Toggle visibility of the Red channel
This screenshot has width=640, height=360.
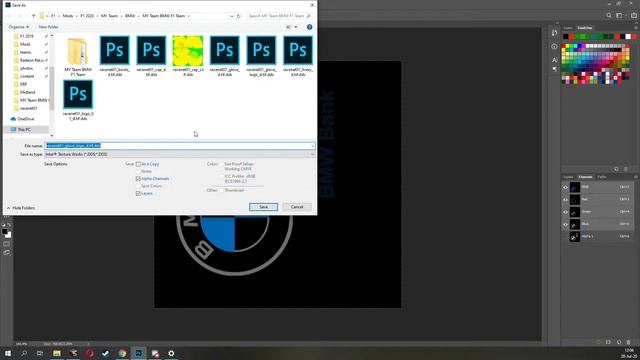(x=565, y=200)
